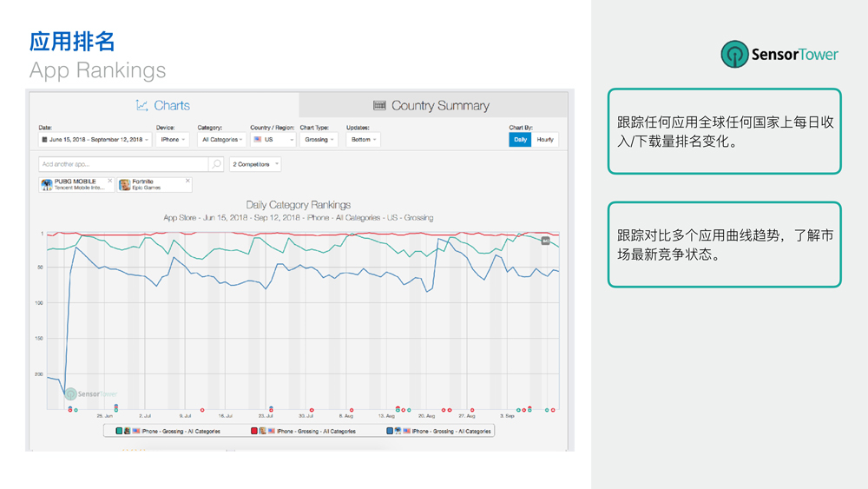The image size is (868, 489).
Task: Click the search magnifier icon
Action: pyautogui.click(x=216, y=164)
